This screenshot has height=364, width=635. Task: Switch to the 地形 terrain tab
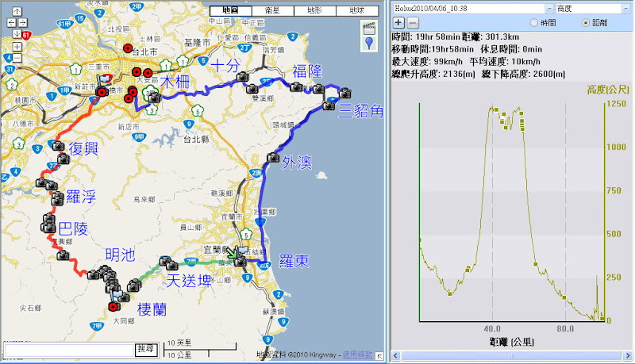coord(314,10)
